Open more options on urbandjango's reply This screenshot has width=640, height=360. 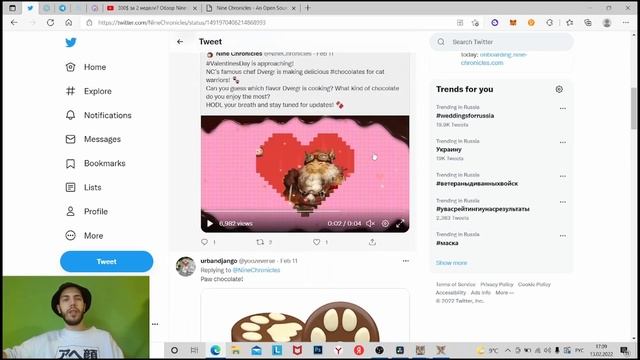405,261
